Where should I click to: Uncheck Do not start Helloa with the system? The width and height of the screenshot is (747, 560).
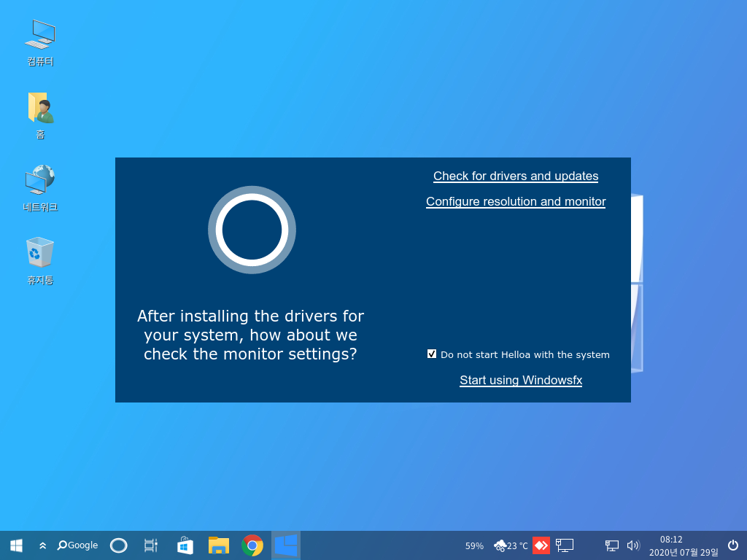point(432,354)
